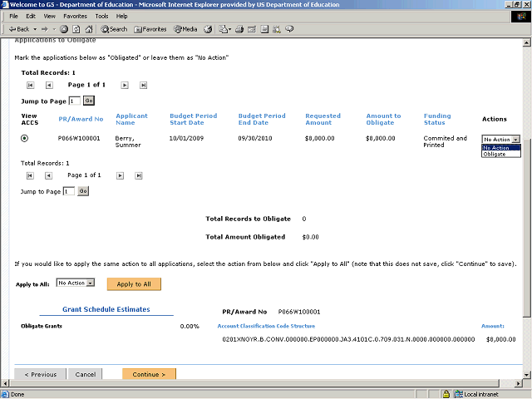Open Actions dropdown for Berry, Summer
Viewport: 532px width, 399px height.
click(x=500, y=139)
